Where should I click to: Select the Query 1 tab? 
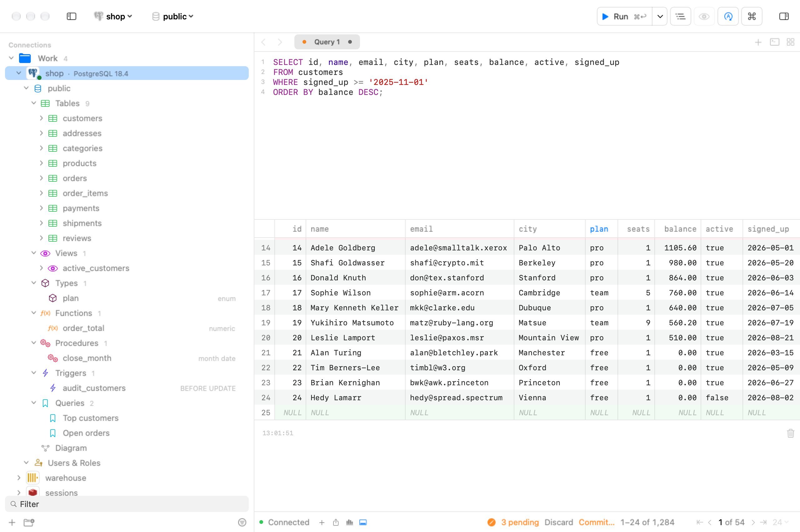[327, 42]
